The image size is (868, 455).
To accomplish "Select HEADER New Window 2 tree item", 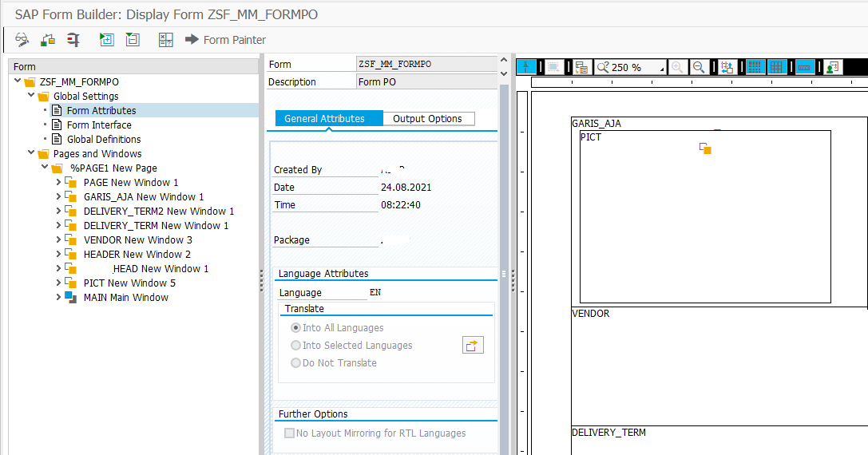I will [137, 254].
